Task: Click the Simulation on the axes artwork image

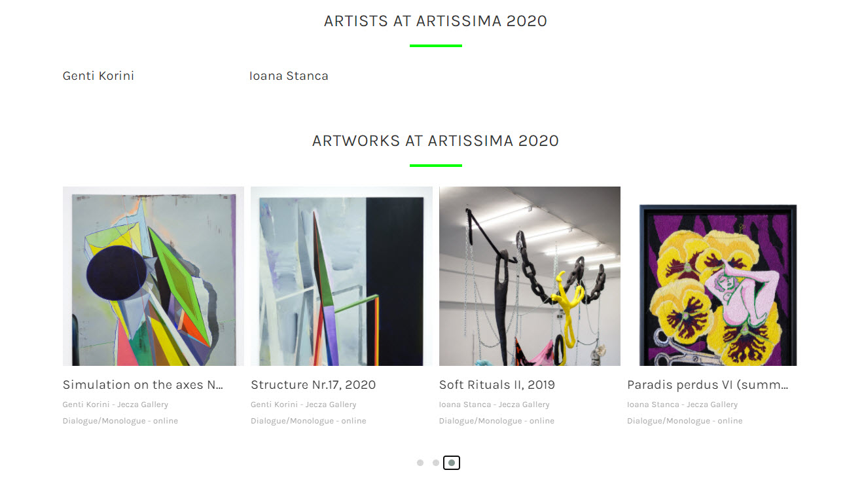Action: pos(153,276)
